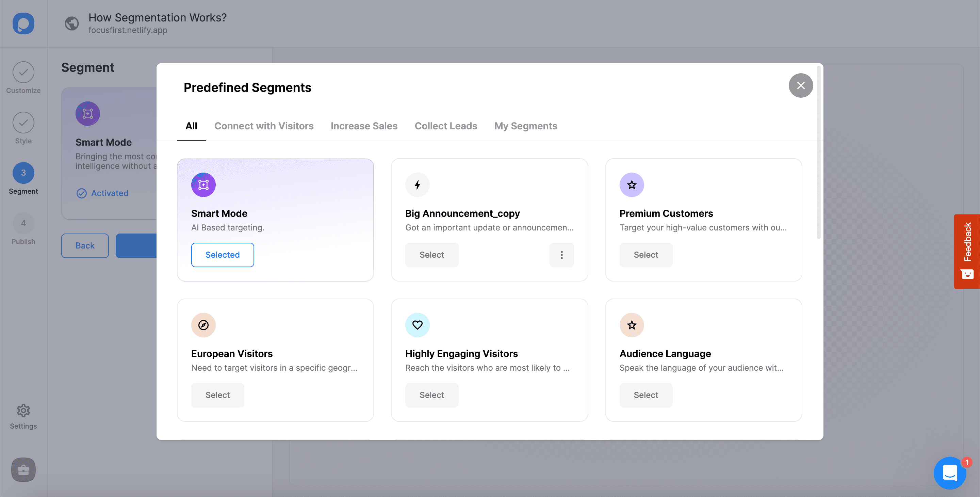Viewport: 980px width, 497px height.
Task: Open the Increase Sales category tab
Action: pyautogui.click(x=364, y=126)
